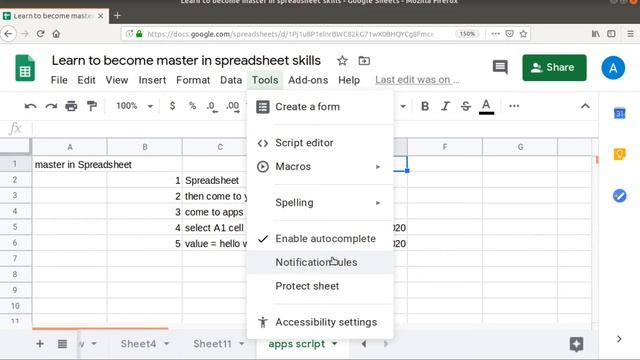Select Notification rules menu entry
Image resolution: width=640 pixels, height=360 pixels.
320,262
